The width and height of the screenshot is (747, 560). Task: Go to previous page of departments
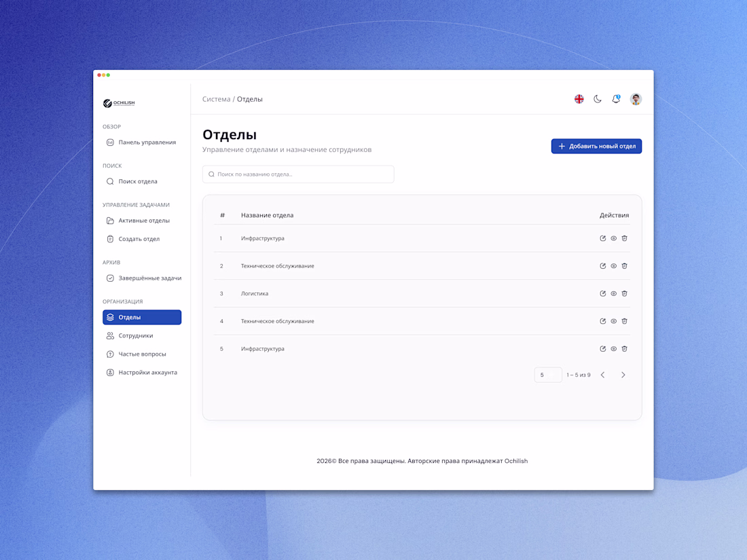602,375
